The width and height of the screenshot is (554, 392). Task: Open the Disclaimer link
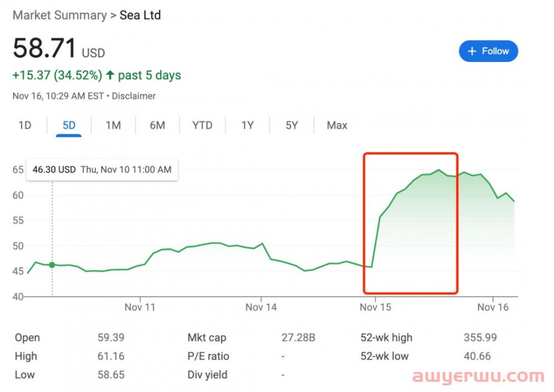coord(134,96)
